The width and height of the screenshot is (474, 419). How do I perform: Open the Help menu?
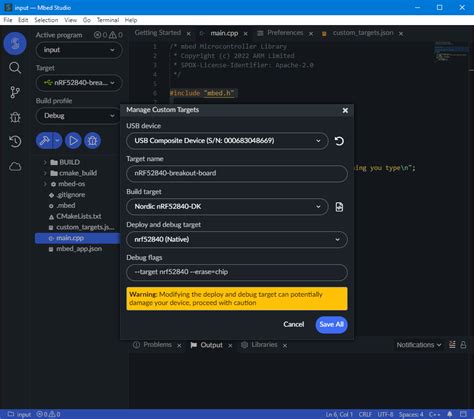point(131,20)
